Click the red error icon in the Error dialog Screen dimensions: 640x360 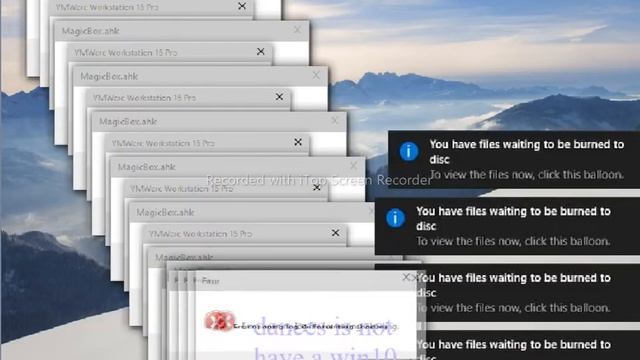[220, 320]
